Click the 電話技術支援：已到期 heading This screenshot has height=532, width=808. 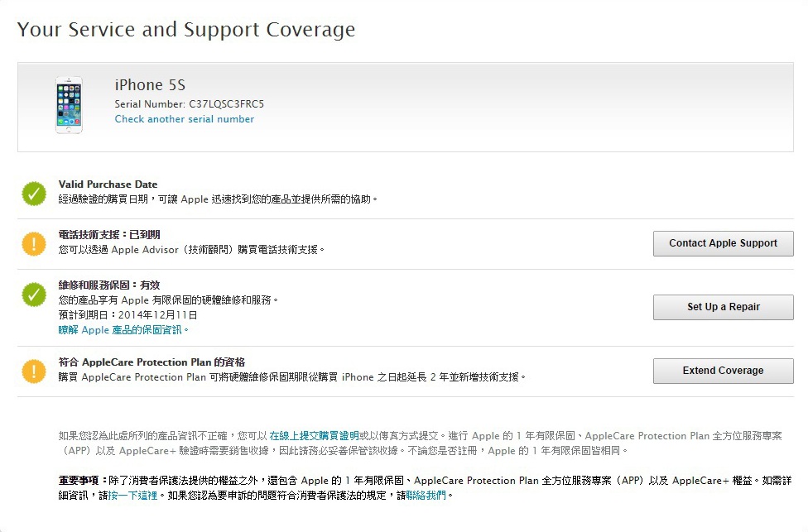[109, 235]
